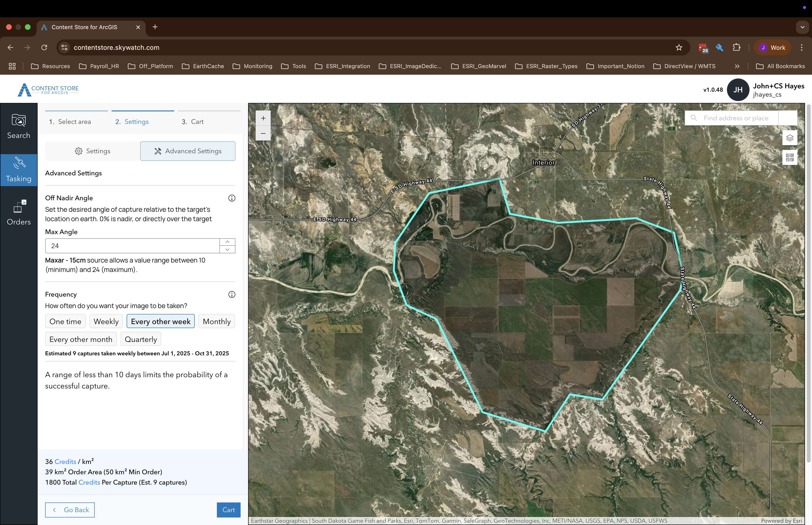
Task: Expand the hidden bookmarks overflow chevron
Action: coord(737,66)
